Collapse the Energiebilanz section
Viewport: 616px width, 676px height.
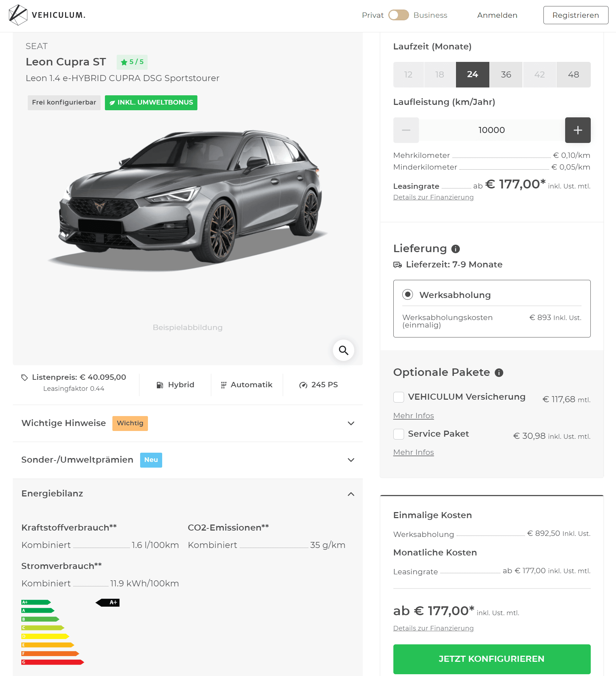(188, 494)
